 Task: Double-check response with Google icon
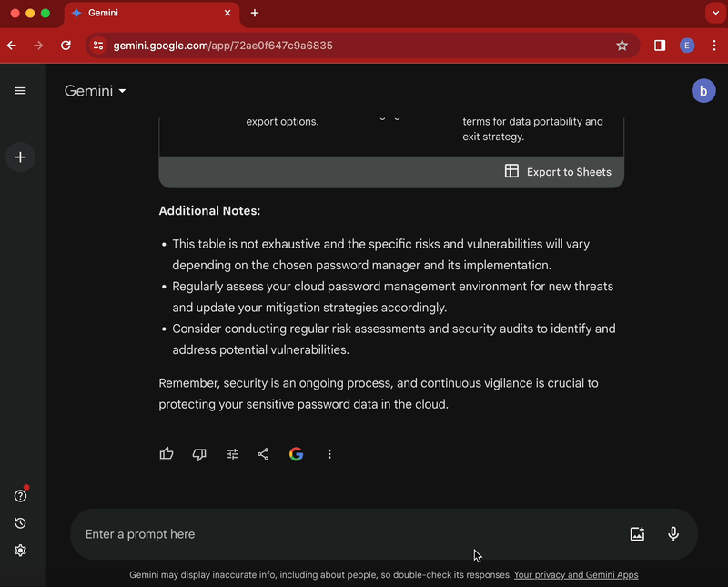click(x=297, y=454)
